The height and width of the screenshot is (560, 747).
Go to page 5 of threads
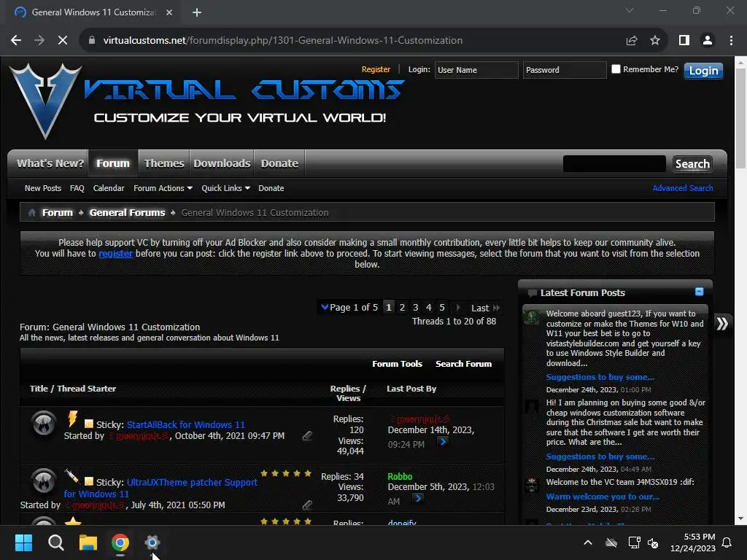442,308
